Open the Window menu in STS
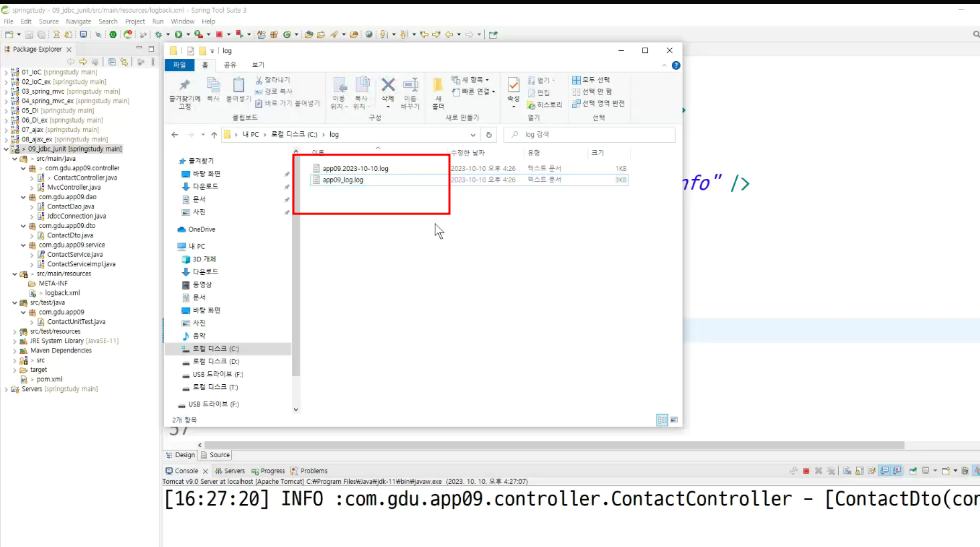The height and width of the screenshot is (547, 980). click(x=182, y=21)
